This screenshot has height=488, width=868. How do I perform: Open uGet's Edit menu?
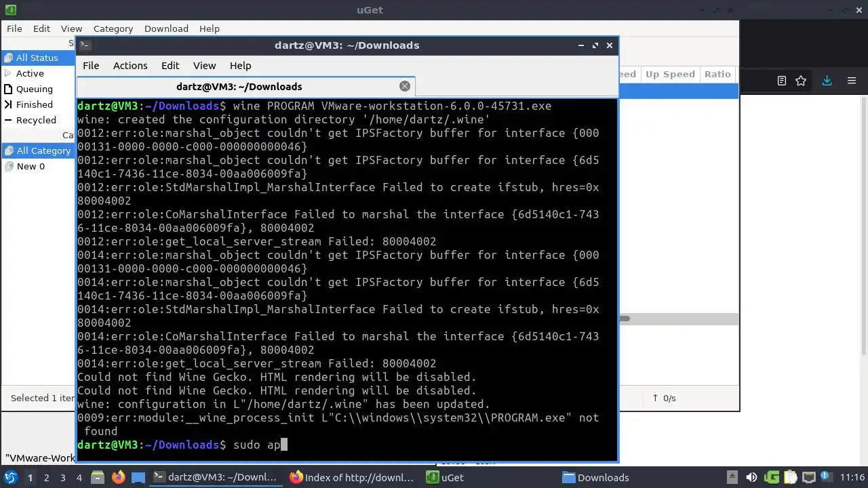tap(41, 28)
